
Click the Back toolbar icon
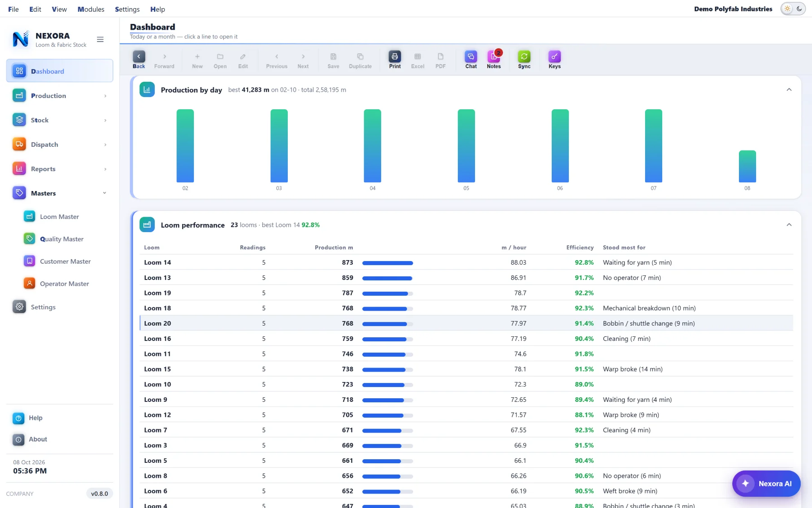coord(139,56)
